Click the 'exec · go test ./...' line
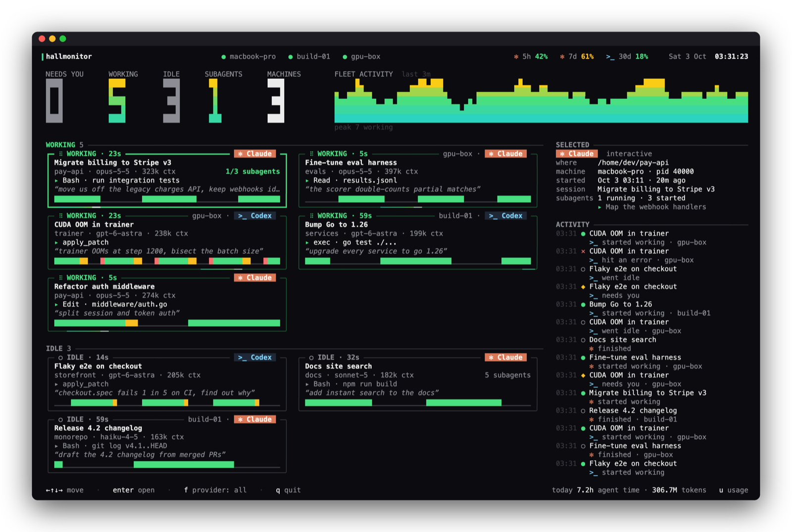This screenshot has width=792, height=532. [x=351, y=242]
